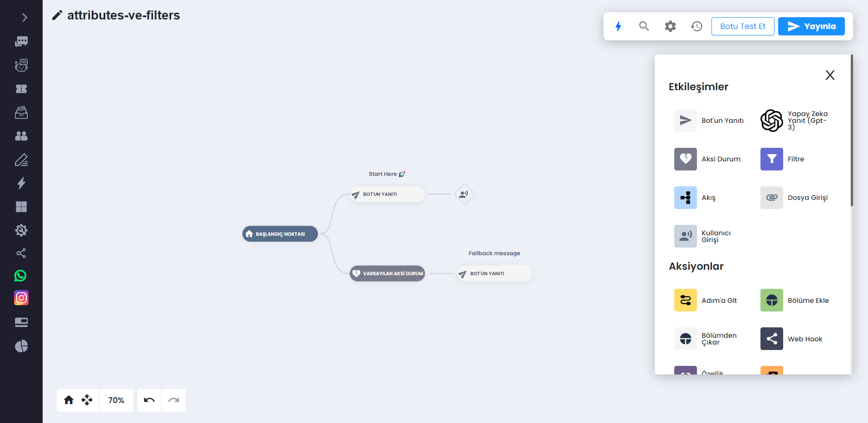Image resolution: width=868 pixels, height=423 pixels.
Task: Open WhatsApp channel from sidebar
Action: [21, 276]
